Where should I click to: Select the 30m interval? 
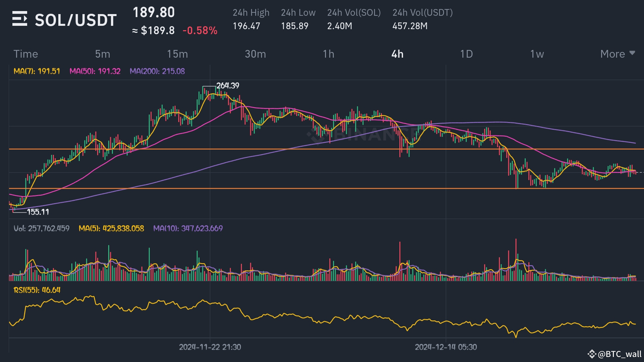255,54
